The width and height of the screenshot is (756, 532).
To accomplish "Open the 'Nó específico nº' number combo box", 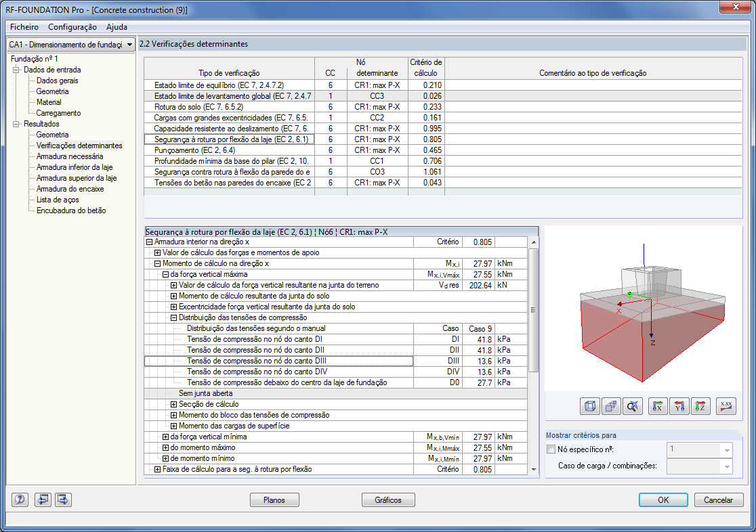I will (x=700, y=450).
